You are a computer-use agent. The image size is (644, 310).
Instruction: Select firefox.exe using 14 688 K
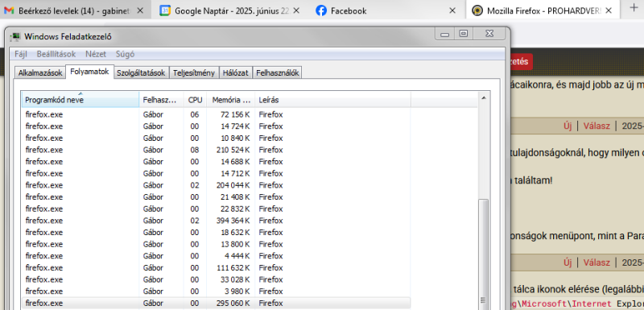click(216, 161)
